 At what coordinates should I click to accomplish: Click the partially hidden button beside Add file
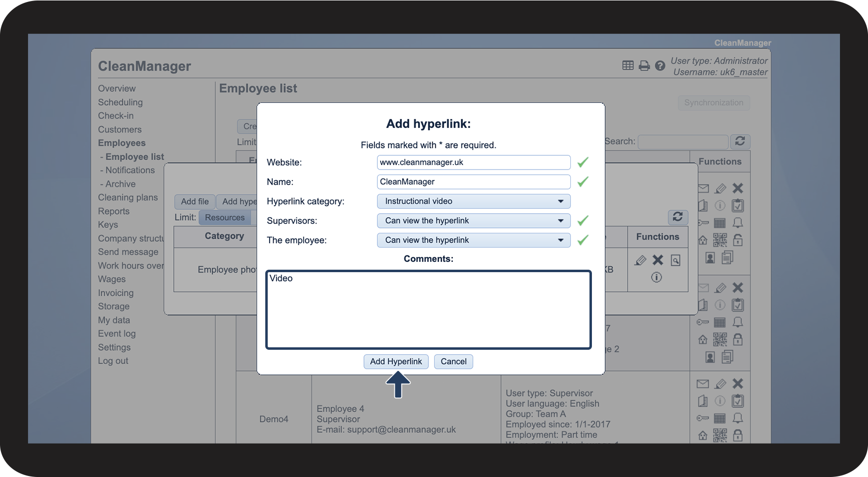click(237, 201)
